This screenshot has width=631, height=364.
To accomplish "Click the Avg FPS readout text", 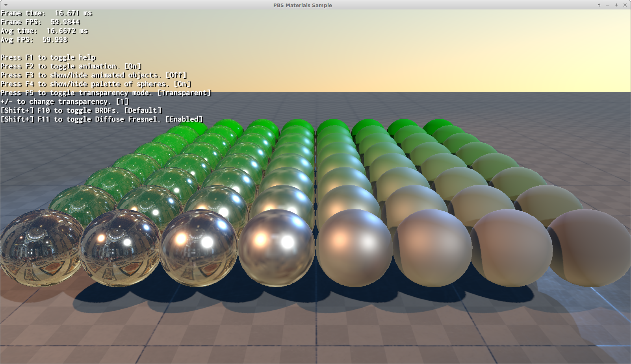I will click(34, 40).
